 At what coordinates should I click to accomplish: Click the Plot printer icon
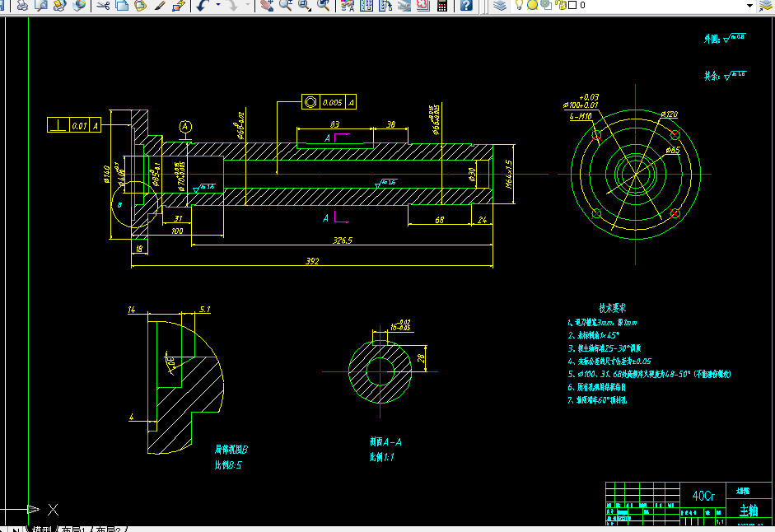tap(22, 6)
